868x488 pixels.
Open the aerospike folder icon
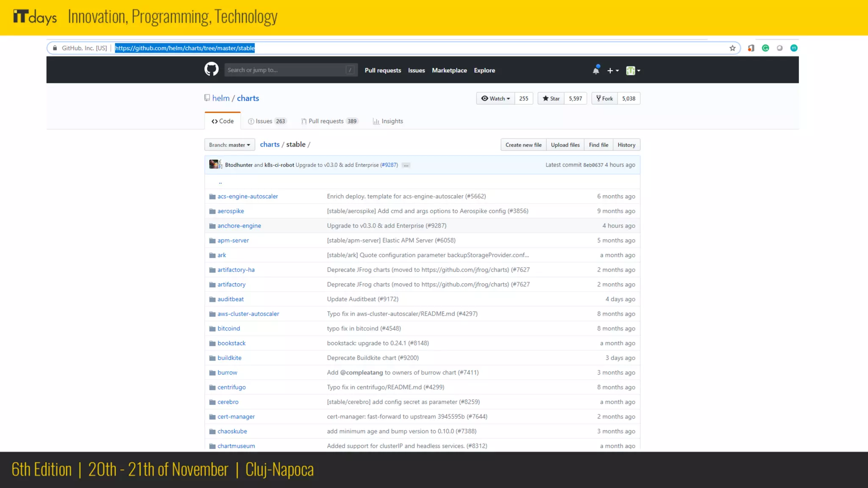(x=212, y=211)
